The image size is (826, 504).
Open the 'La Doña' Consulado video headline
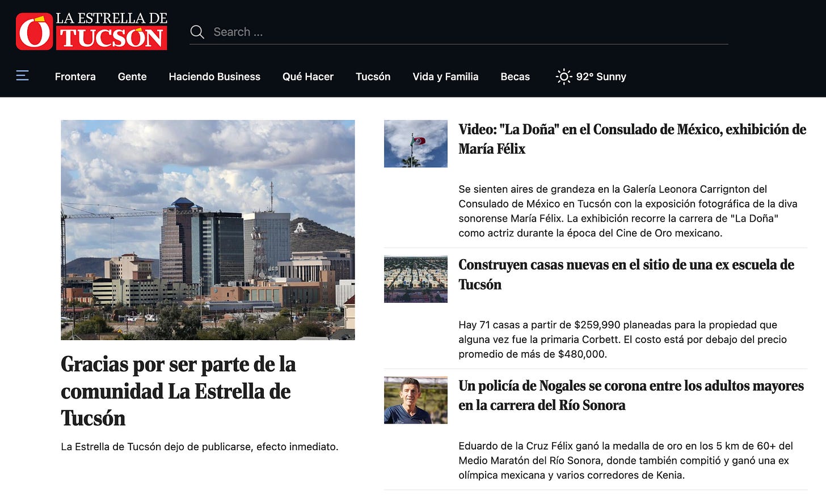633,139
